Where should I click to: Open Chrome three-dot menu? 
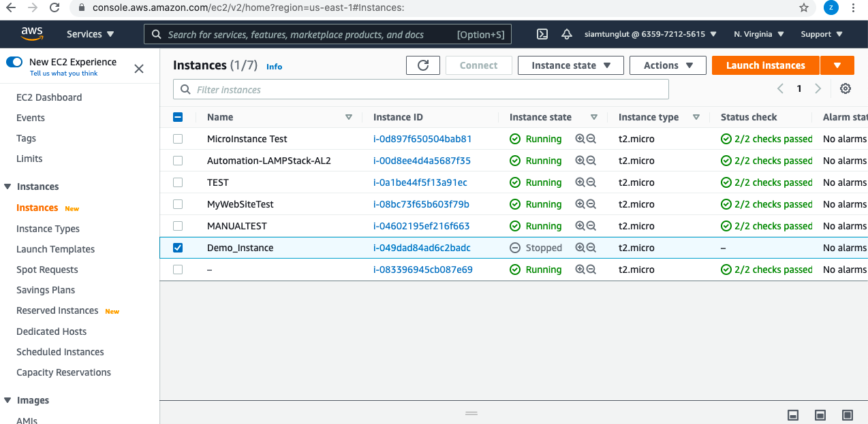coord(854,8)
